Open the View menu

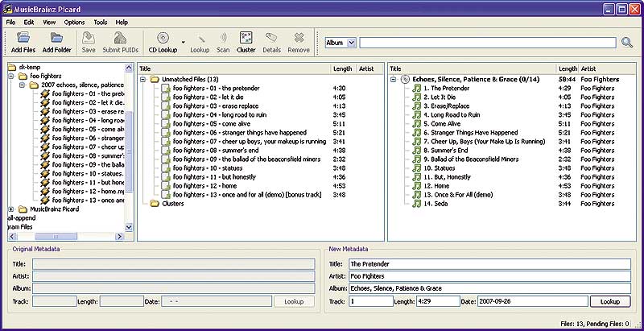coord(49,23)
